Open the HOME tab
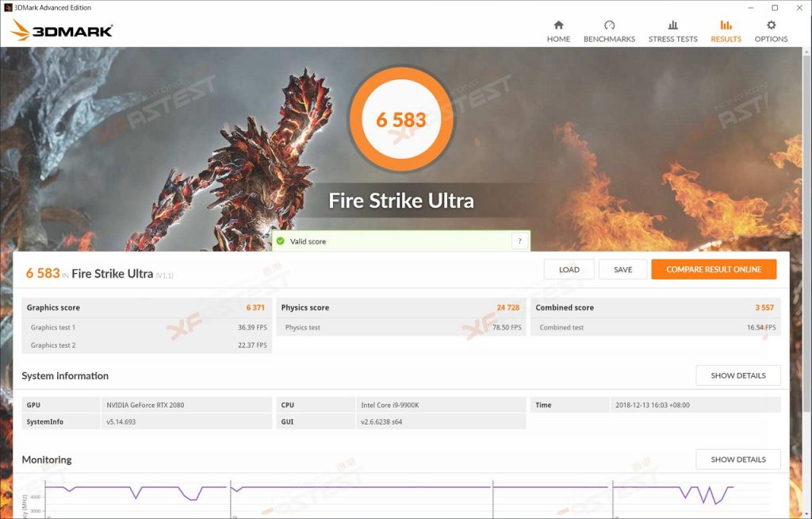This screenshot has height=519, width=812. click(x=558, y=31)
